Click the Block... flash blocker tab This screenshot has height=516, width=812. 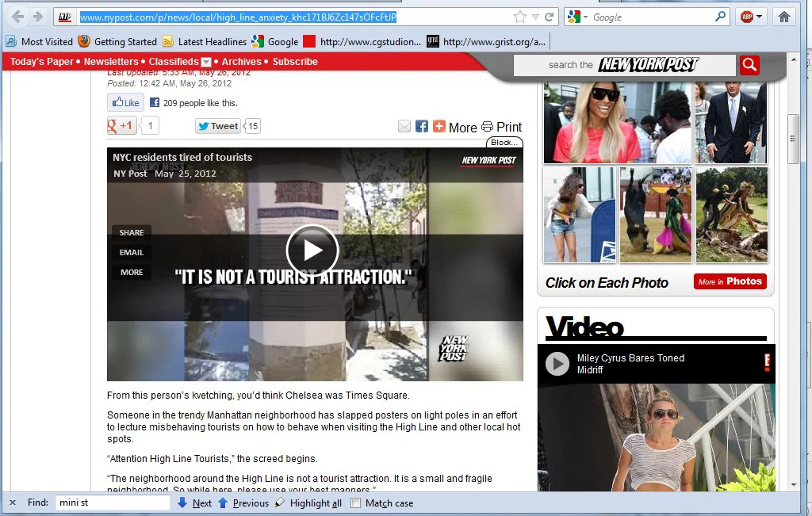pos(504,143)
